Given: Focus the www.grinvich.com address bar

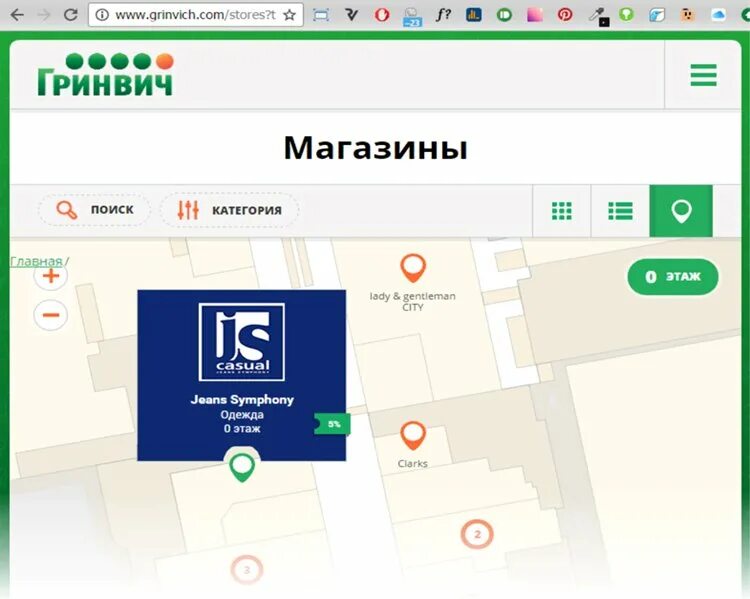Looking at the screenshot, I should (x=195, y=15).
